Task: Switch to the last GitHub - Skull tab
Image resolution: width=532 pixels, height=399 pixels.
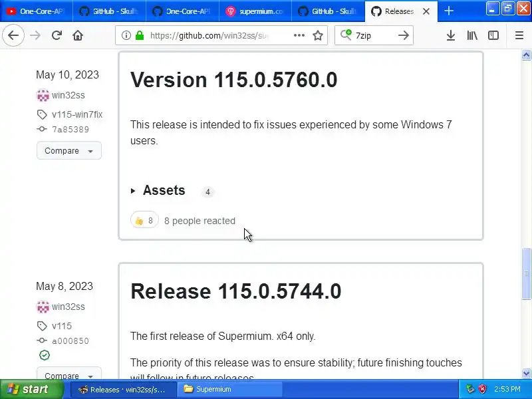Action: (328, 11)
